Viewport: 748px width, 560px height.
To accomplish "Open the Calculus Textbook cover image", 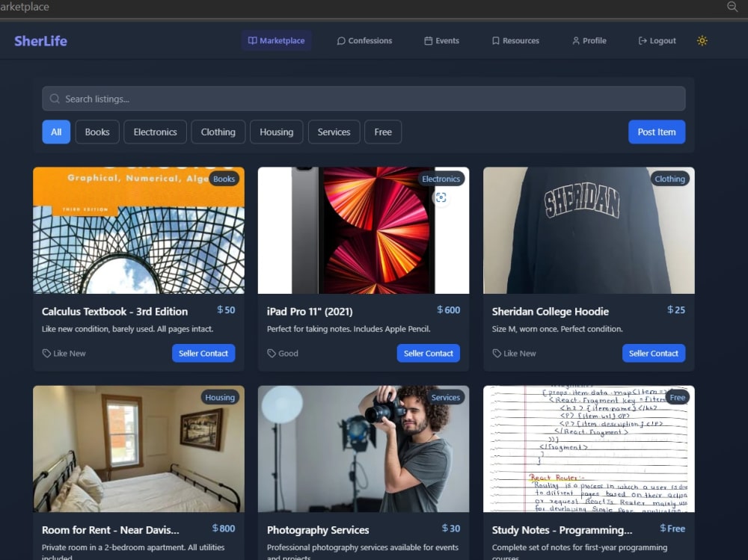I will click(138, 230).
